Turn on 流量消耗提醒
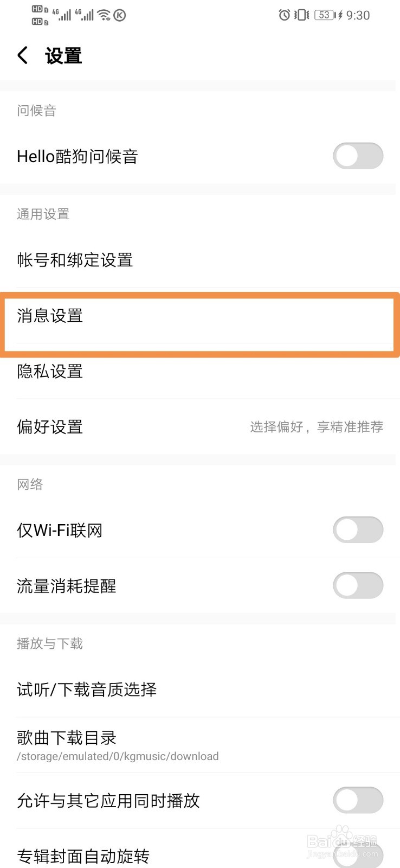400x868 pixels. click(x=358, y=585)
